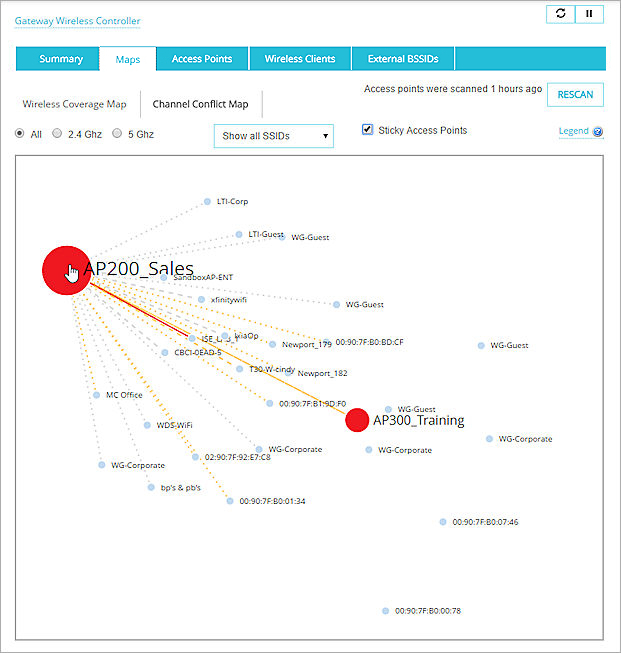Select the 2.4 Ghz radio button
The width and height of the screenshot is (621, 653).
tap(57, 133)
